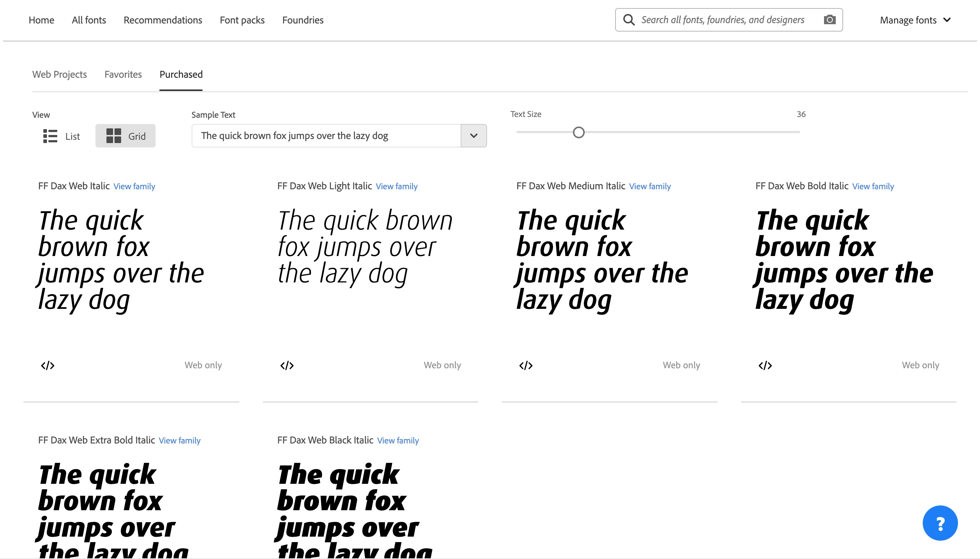Click the camera visual search icon

(830, 19)
